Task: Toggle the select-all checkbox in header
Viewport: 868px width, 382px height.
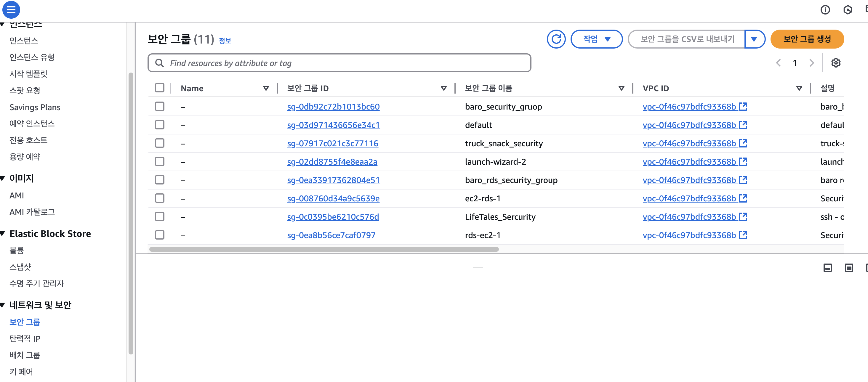Action: click(160, 88)
